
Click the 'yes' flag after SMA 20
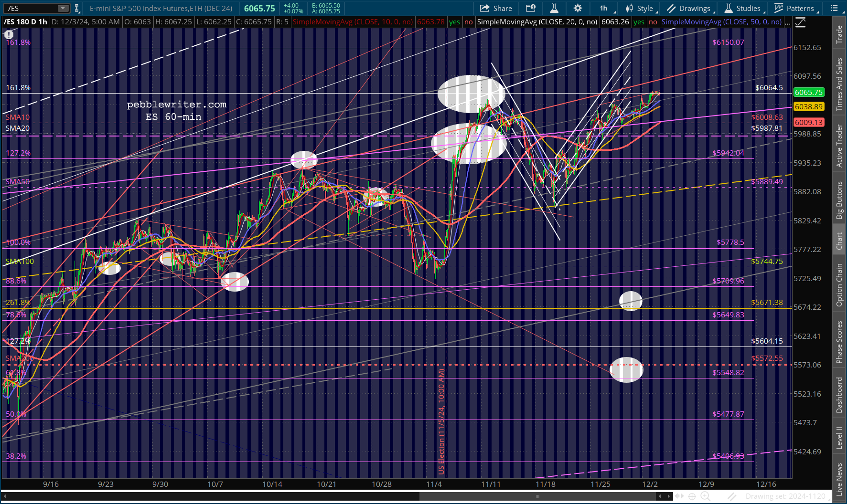639,22
